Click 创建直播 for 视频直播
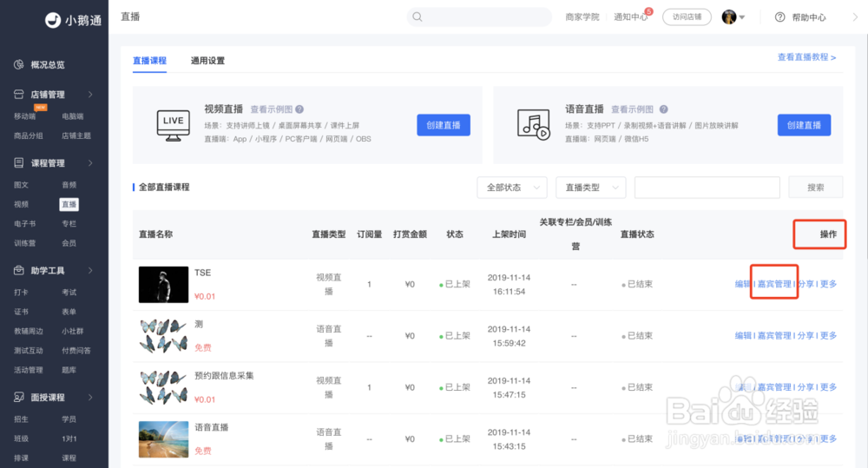The height and width of the screenshot is (468, 868). [444, 125]
